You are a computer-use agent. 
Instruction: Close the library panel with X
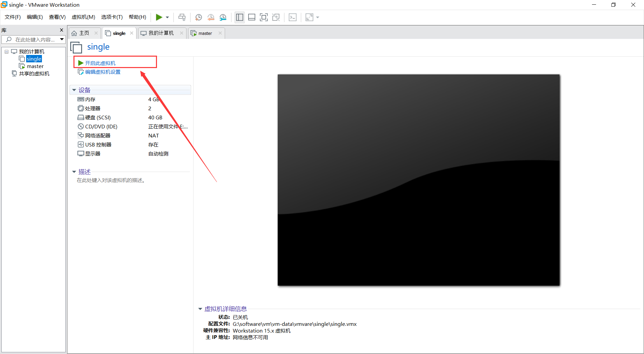(x=61, y=30)
